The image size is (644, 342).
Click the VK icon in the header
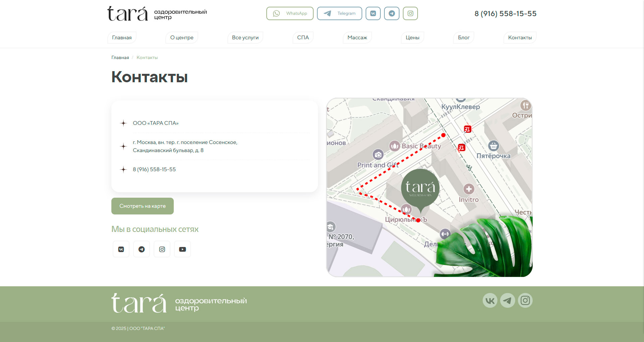[x=373, y=13]
